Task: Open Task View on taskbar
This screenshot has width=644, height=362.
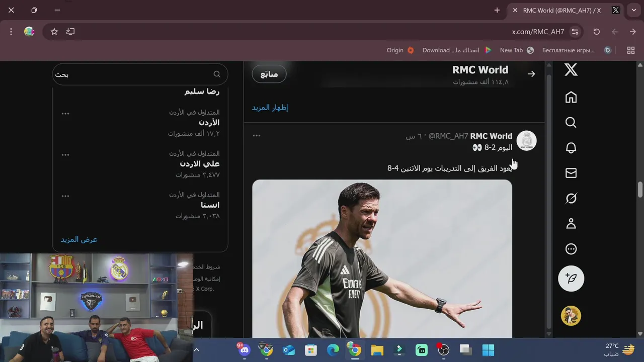Action: click(x=466, y=350)
